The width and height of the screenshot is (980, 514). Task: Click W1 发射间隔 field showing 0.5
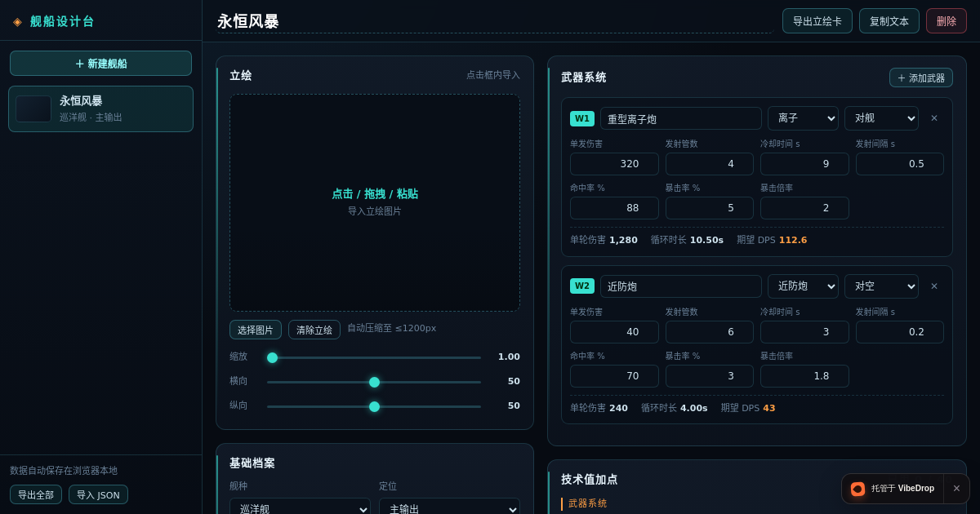pyautogui.click(x=900, y=164)
